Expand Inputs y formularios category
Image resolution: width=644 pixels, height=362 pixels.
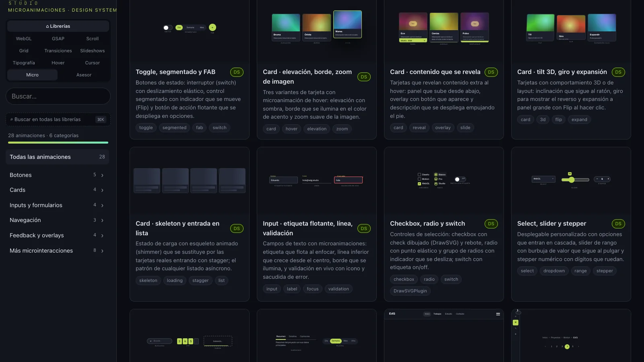[58, 205]
